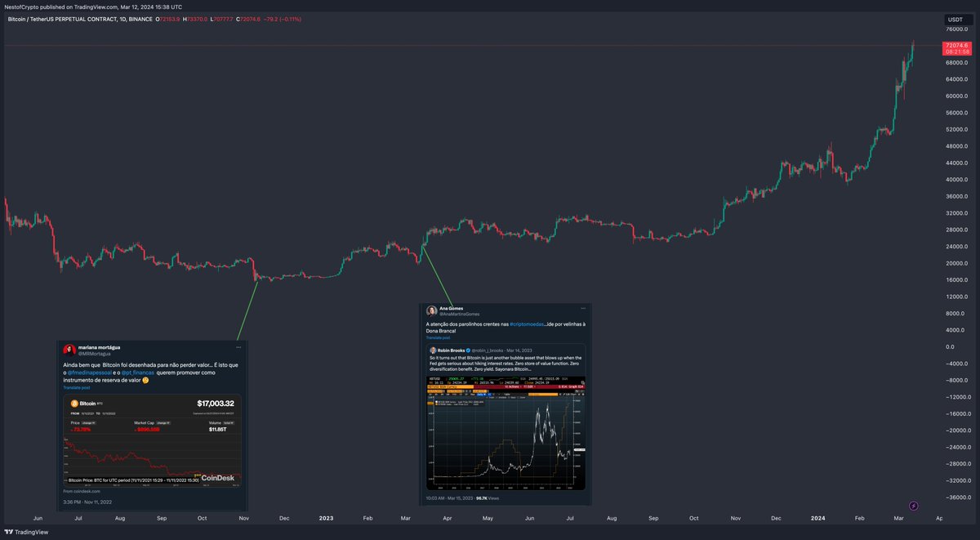Viewport: 980px width, 540px height.
Task: Open the more options dots on Ana Gomes' tweet
Action: click(583, 308)
